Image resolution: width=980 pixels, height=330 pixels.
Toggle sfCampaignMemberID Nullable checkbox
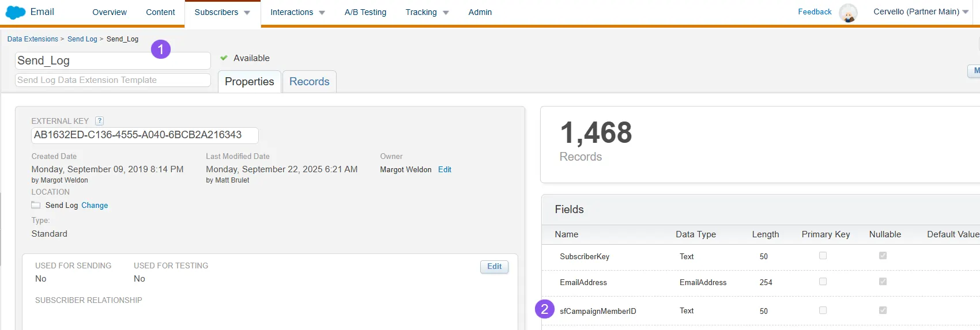click(x=883, y=310)
